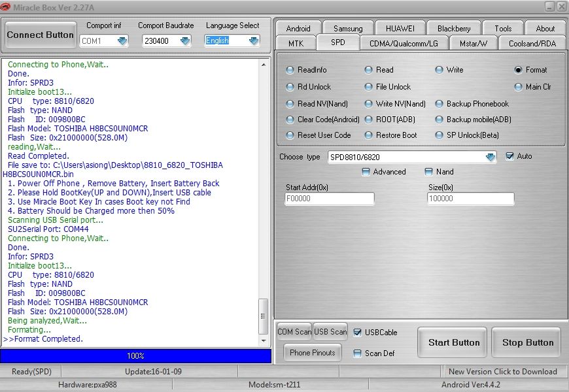Select the SP Unlock(Beta) option
Screen dimensions: 569x392
[x=440, y=135]
